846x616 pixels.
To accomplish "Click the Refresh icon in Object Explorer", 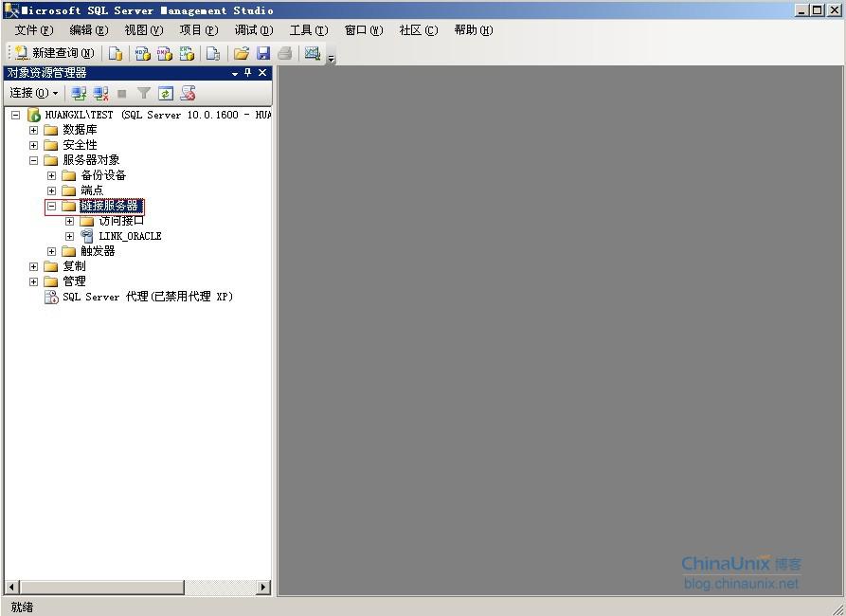I will (166, 94).
